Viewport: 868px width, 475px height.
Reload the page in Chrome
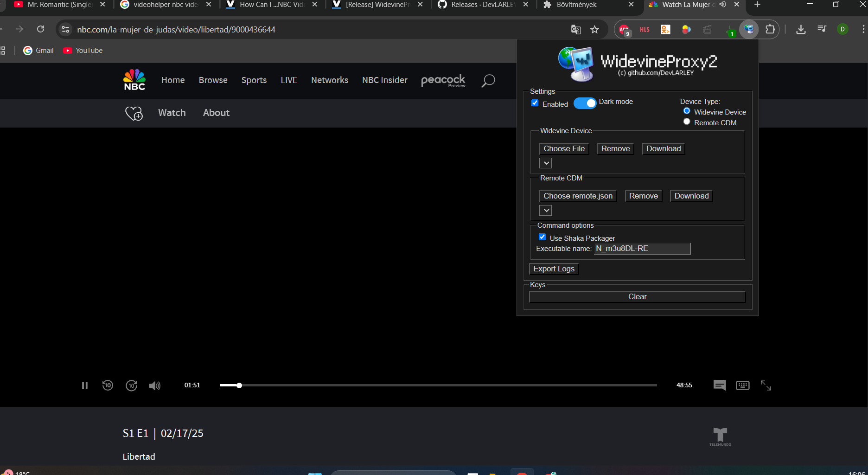tap(41, 29)
